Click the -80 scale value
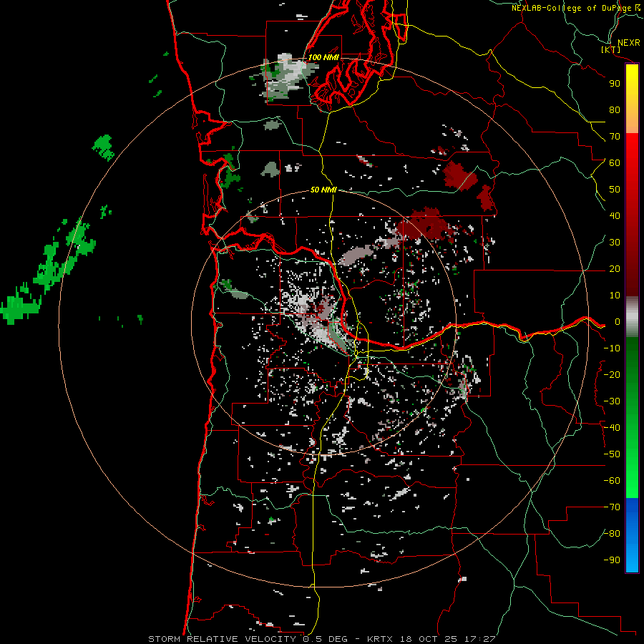The image size is (644, 644). [612, 534]
